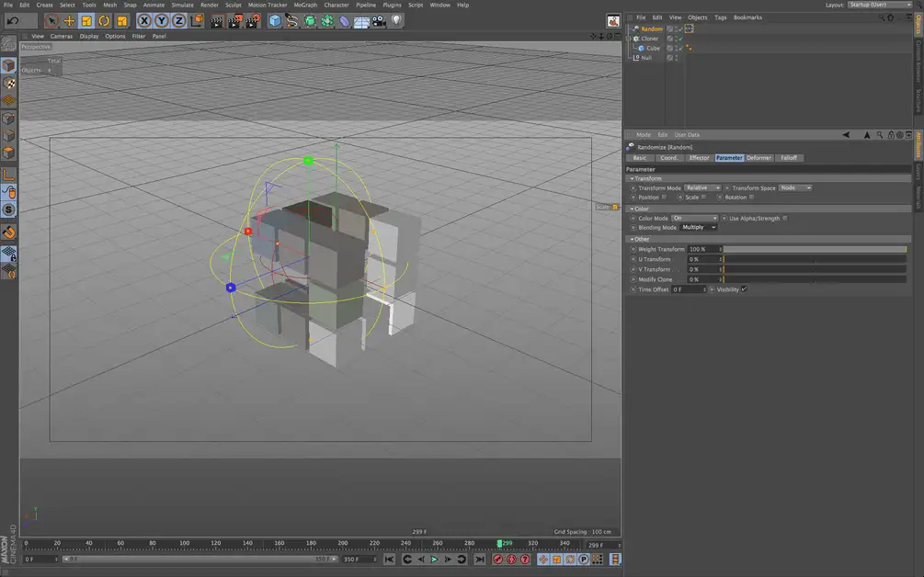Open Object Manager Bookmarks menu
This screenshot has height=577, width=924.
747,17
